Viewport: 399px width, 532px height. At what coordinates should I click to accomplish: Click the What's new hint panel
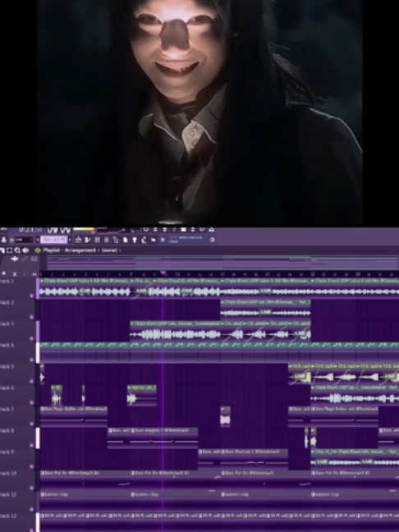[188, 240]
